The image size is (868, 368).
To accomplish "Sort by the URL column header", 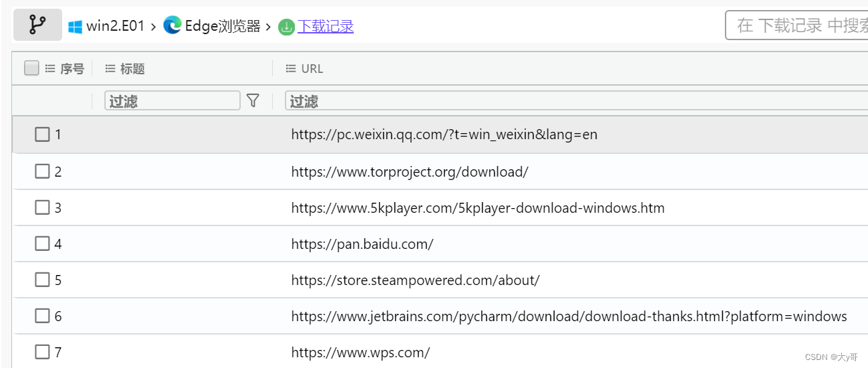I will (x=312, y=68).
